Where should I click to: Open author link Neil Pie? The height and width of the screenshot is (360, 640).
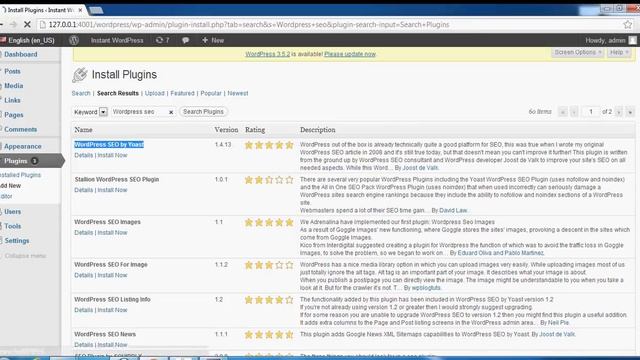tap(558, 322)
